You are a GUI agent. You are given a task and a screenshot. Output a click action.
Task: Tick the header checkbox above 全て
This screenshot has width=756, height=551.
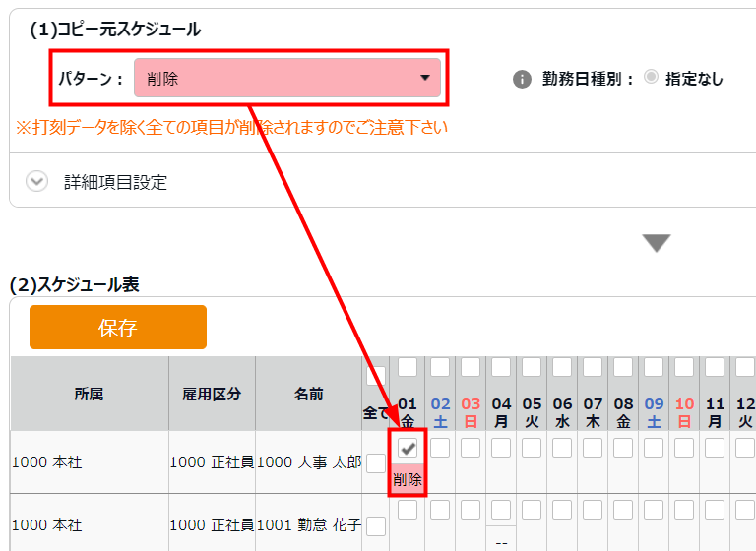click(376, 375)
